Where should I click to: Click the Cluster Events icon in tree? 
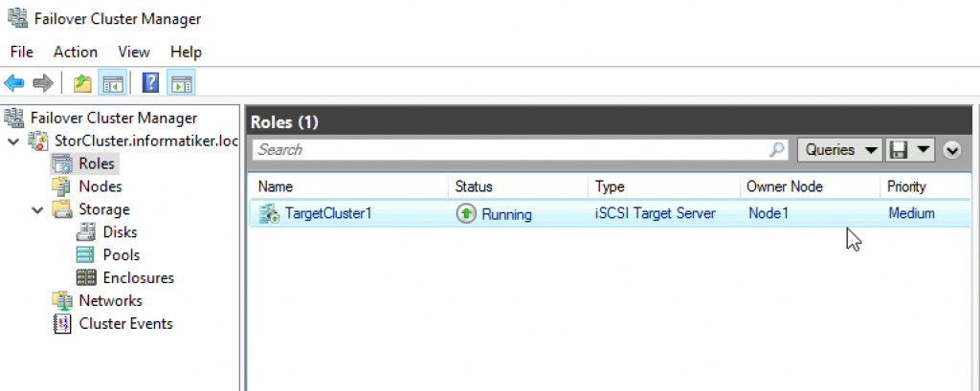(62, 324)
